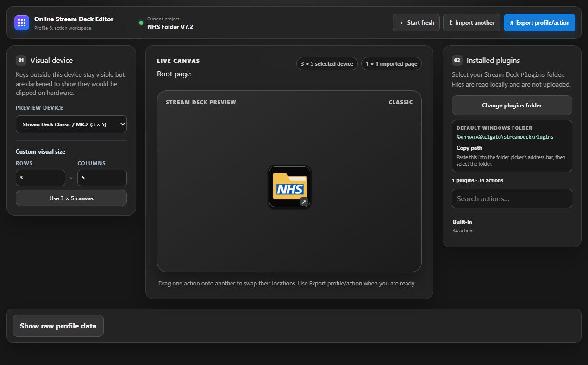This screenshot has width=588, height=365.
Task: Click the green project status dot
Action: click(x=141, y=23)
